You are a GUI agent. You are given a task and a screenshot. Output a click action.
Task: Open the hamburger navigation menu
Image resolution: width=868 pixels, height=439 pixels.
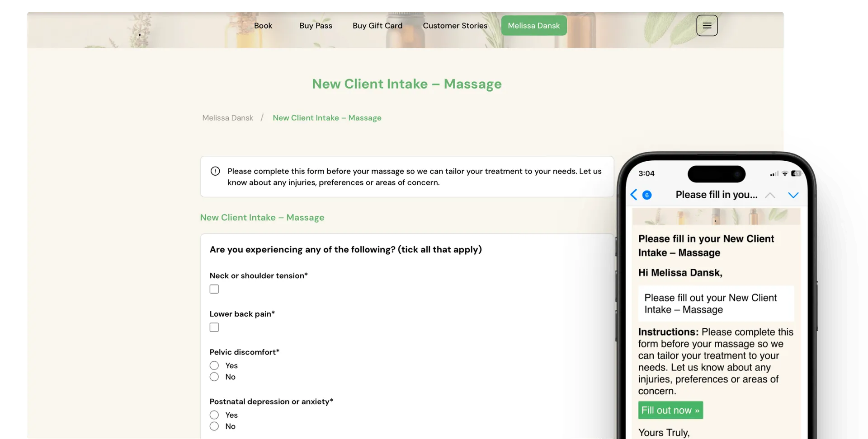click(x=707, y=25)
